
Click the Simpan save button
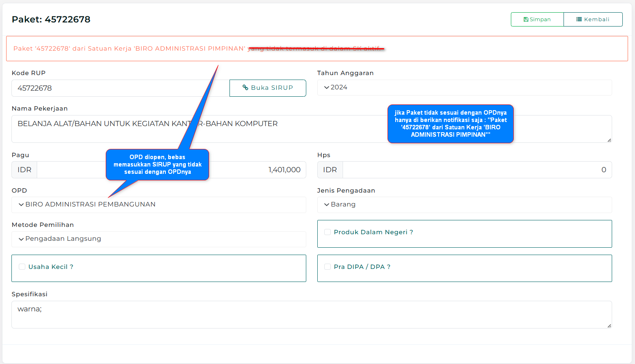coord(537,20)
